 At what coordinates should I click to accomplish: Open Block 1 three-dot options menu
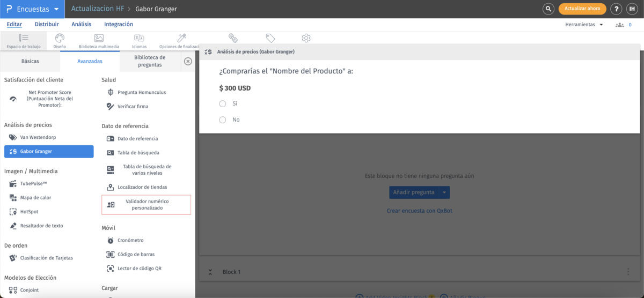(628, 272)
